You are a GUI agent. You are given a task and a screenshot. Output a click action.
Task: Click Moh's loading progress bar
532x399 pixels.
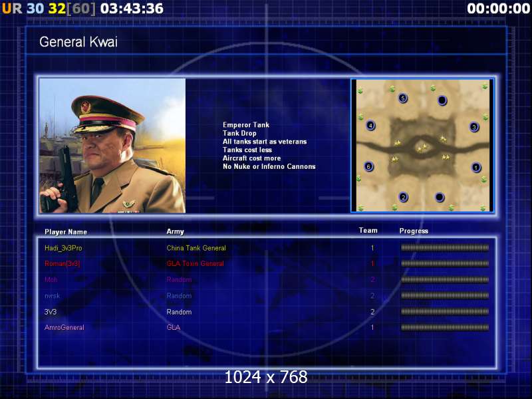click(445, 279)
